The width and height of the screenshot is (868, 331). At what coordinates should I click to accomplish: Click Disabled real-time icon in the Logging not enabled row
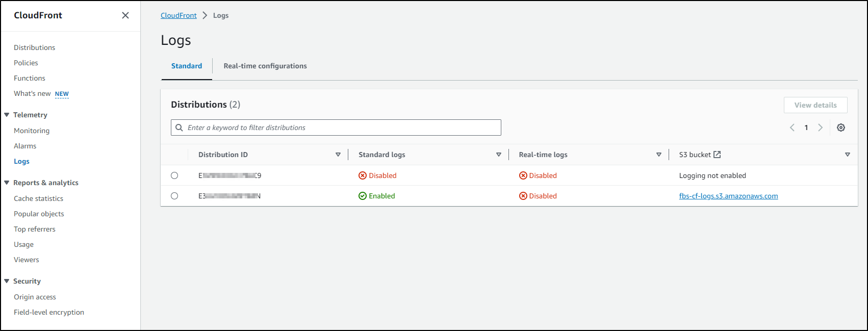523,175
